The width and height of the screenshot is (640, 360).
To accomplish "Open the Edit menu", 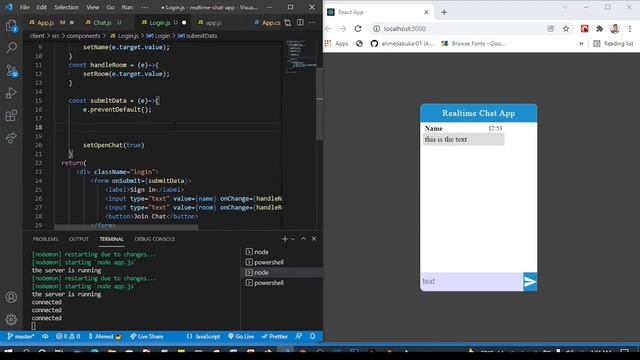I will [42, 7].
